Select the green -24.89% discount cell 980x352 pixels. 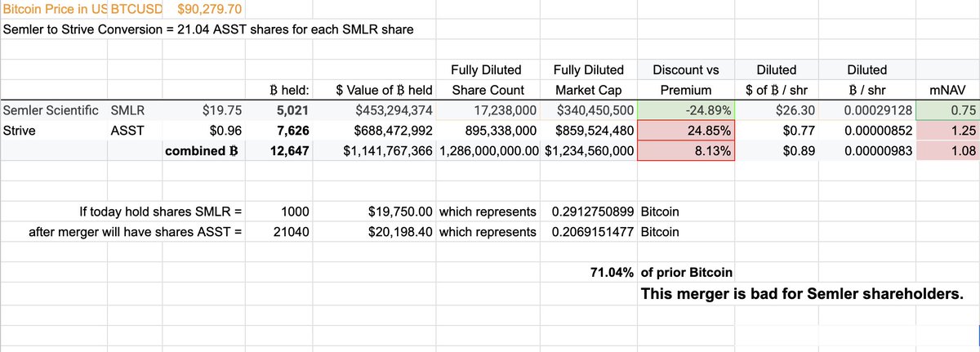(687, 109)
